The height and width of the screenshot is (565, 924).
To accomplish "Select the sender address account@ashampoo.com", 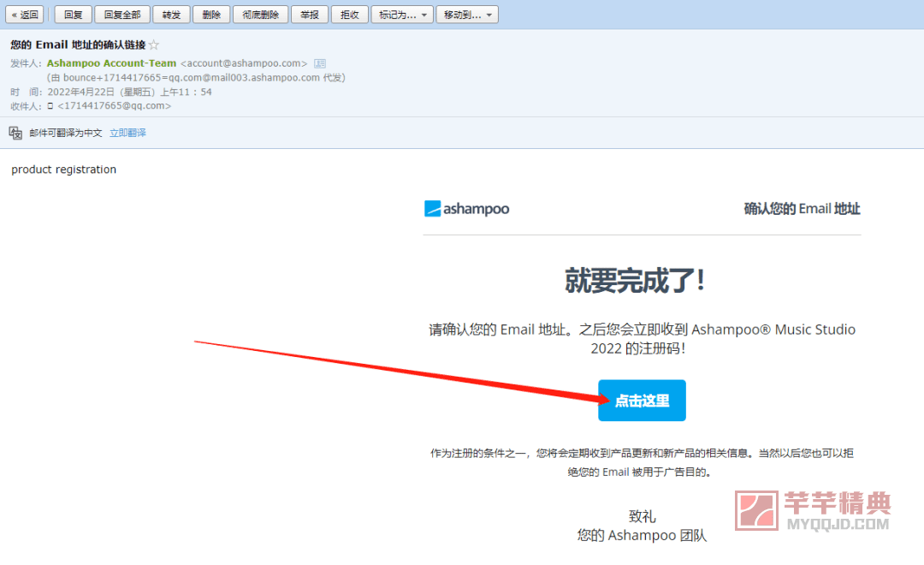I will click(x=244, y=63).
